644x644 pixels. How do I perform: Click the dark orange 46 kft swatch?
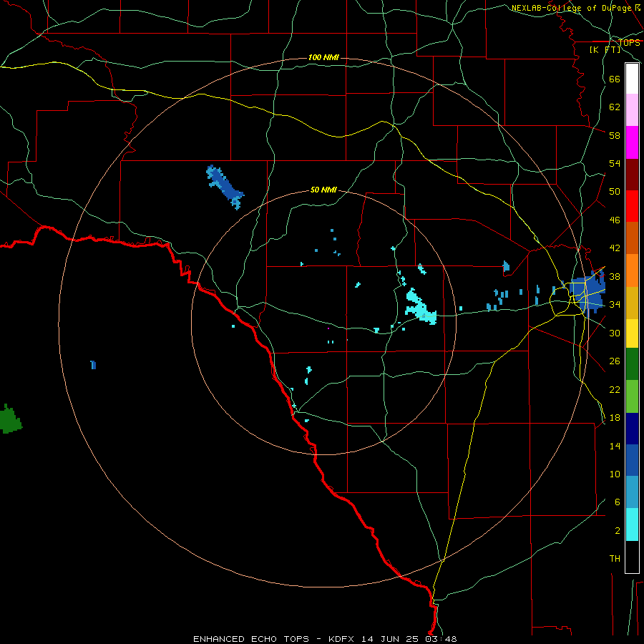click(x=632, y=238)
